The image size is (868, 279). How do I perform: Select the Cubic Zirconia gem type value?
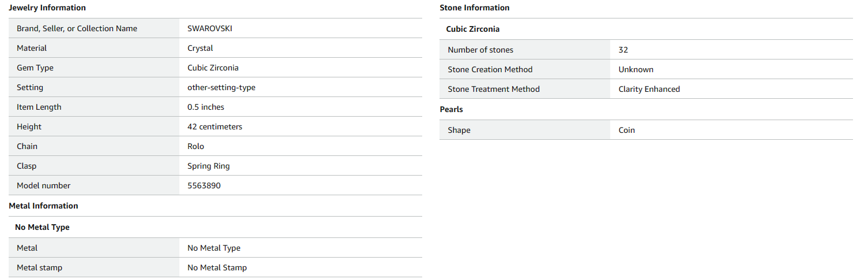point(213,68)
